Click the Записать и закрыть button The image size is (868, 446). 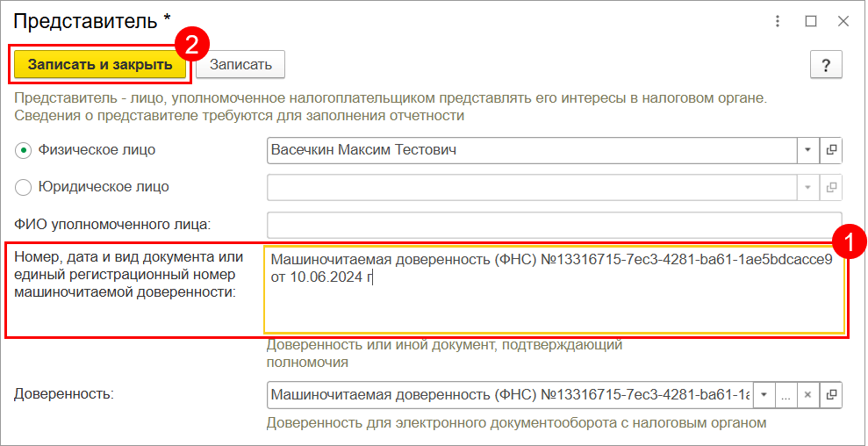(100, 64)
